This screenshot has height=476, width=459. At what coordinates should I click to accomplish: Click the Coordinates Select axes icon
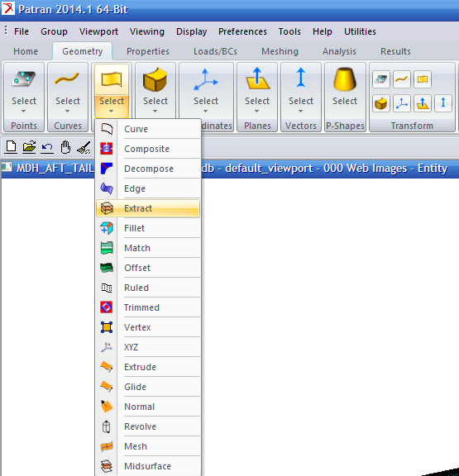(206, 79)
